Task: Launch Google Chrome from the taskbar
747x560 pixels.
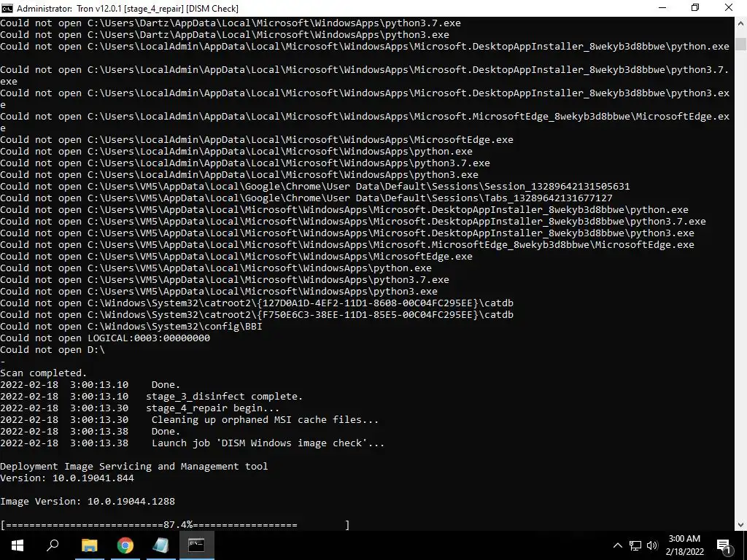Action: pyautogui.click(x=125, y=545)
